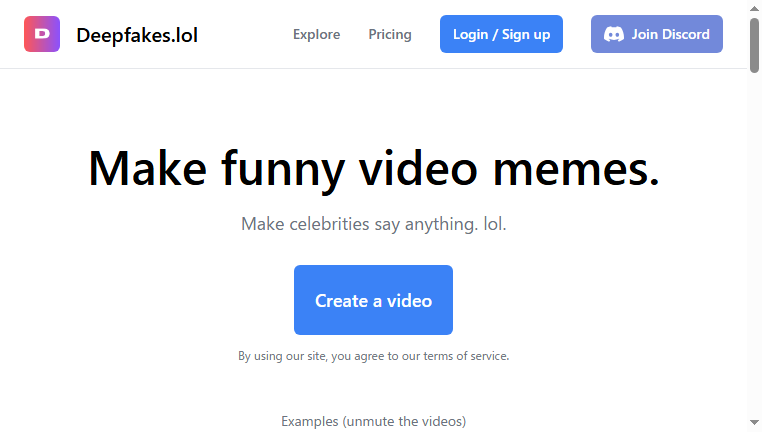Click the vertical scrollbar thumb
Viewport: 762px width, 432px height.
coord(754,46)
